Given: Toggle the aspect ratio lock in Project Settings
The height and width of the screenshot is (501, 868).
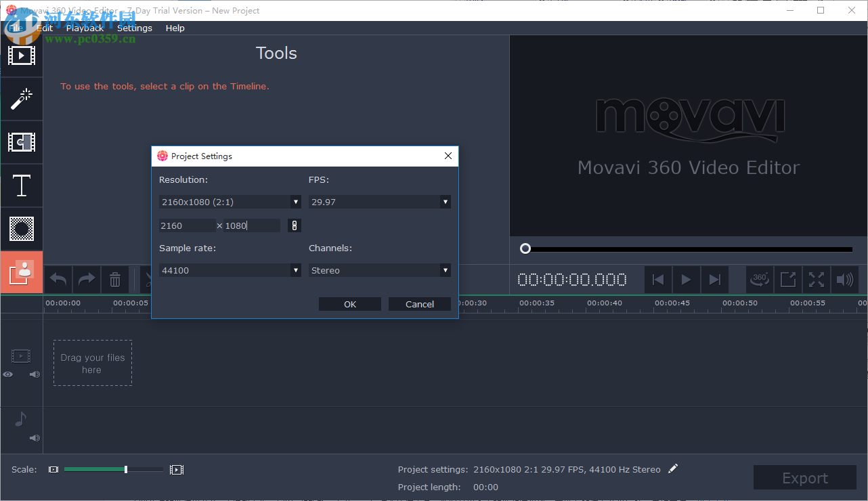Looking at the screenshot, I should coord(294,225).
